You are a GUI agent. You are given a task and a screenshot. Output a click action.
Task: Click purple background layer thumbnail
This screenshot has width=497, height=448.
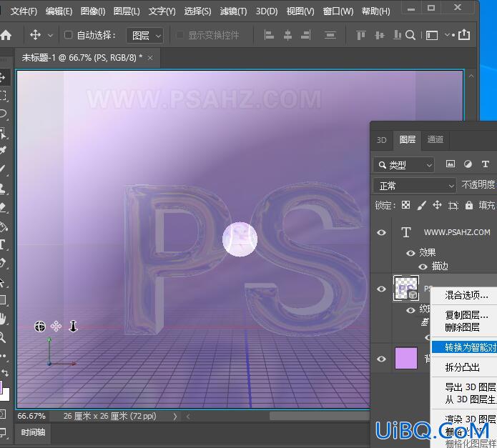(405, 358)
